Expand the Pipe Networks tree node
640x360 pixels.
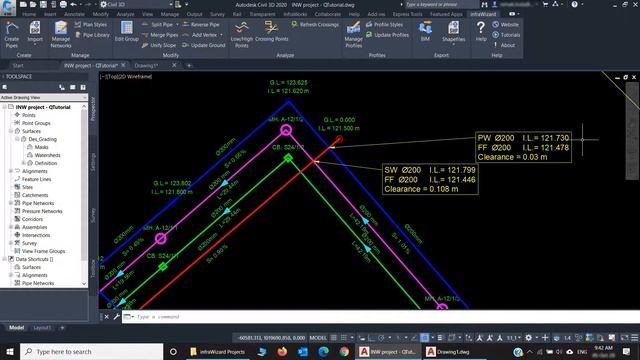click(x=11, y=203)
